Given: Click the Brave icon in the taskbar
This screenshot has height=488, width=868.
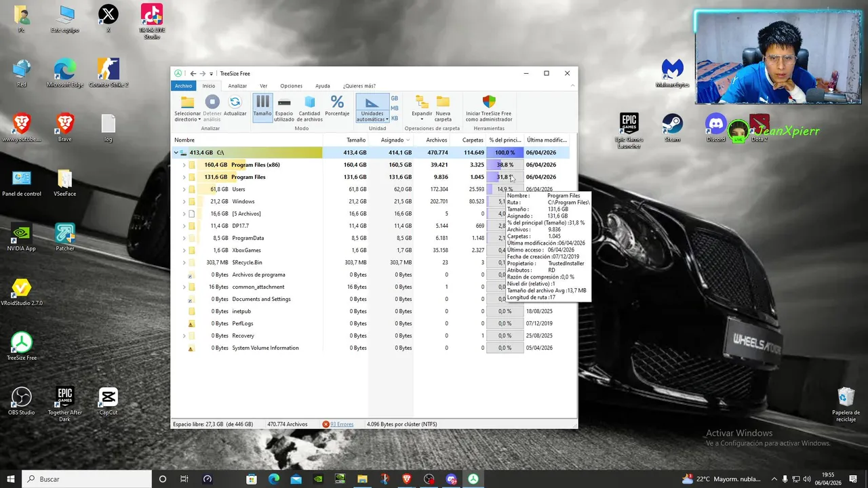Looking at the screenshot, I should pyautogui.click(x=407, y=479).
